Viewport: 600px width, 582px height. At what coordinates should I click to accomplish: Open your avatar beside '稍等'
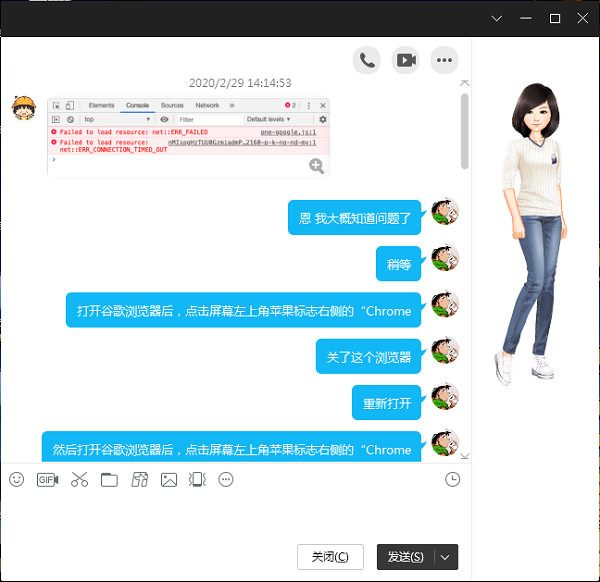(x=445, y=258)
